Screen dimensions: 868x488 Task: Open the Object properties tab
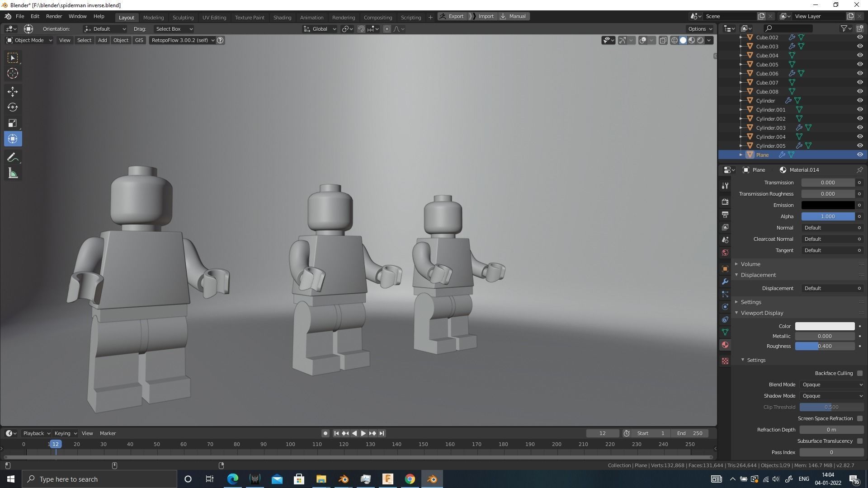[x=725, y=269]
